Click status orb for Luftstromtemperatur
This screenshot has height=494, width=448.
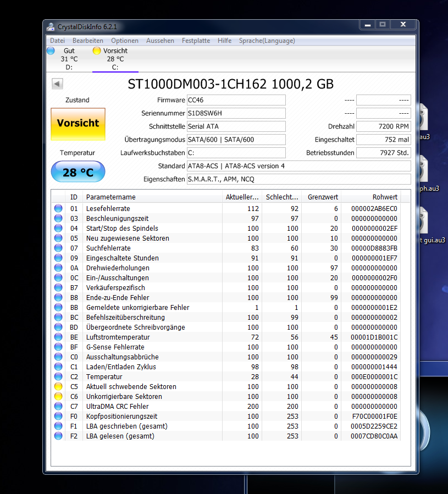58,337
